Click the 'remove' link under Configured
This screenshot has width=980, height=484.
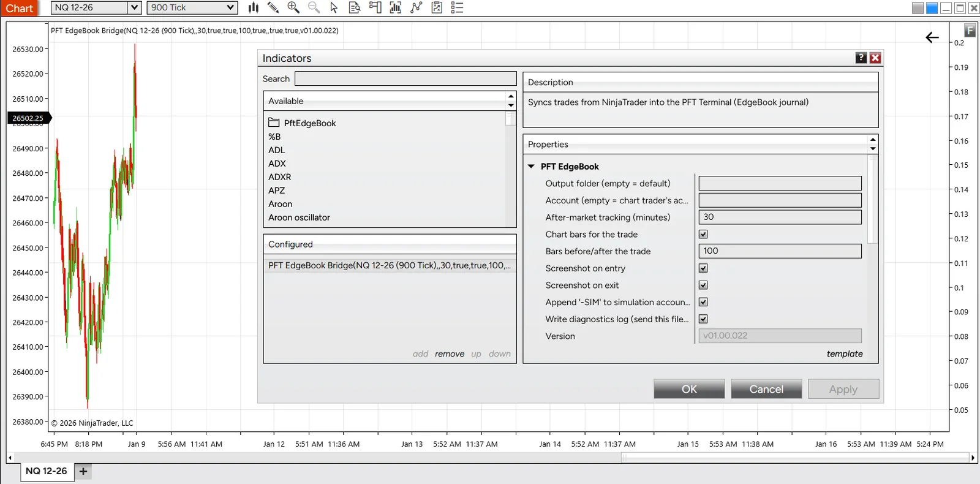(450, 354)
